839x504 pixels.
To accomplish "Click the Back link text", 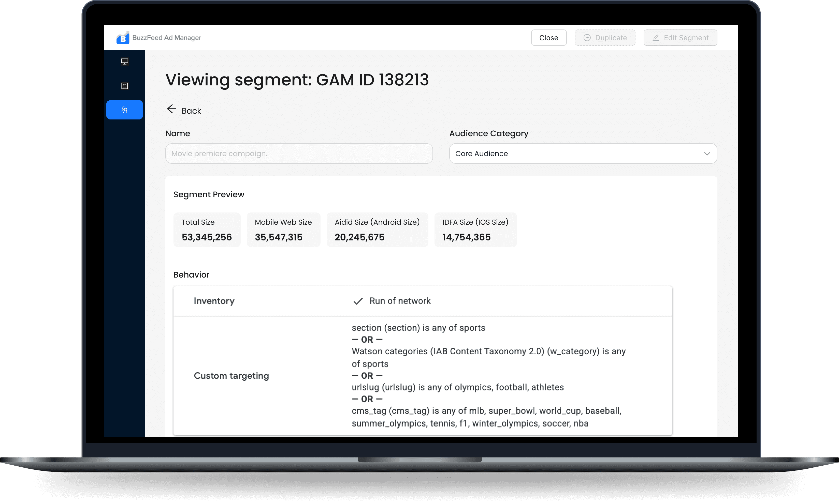I will (191, 111).
